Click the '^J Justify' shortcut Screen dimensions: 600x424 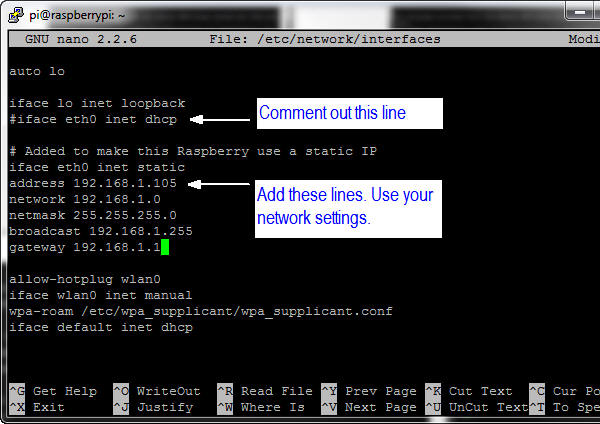tap(153, 407)
